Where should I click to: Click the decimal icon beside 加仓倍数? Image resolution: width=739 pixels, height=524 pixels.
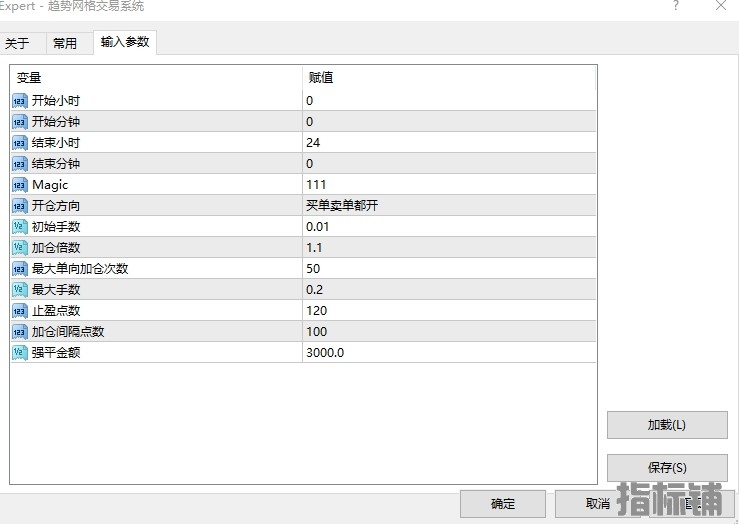[x=19, y=248]
